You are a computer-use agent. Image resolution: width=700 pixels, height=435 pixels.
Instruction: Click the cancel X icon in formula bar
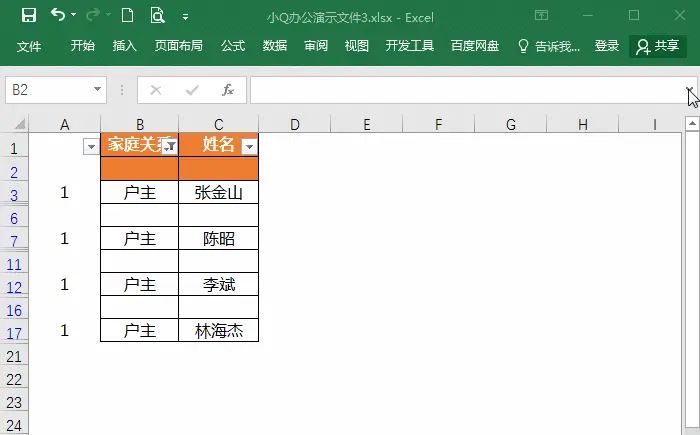point(156,90)
